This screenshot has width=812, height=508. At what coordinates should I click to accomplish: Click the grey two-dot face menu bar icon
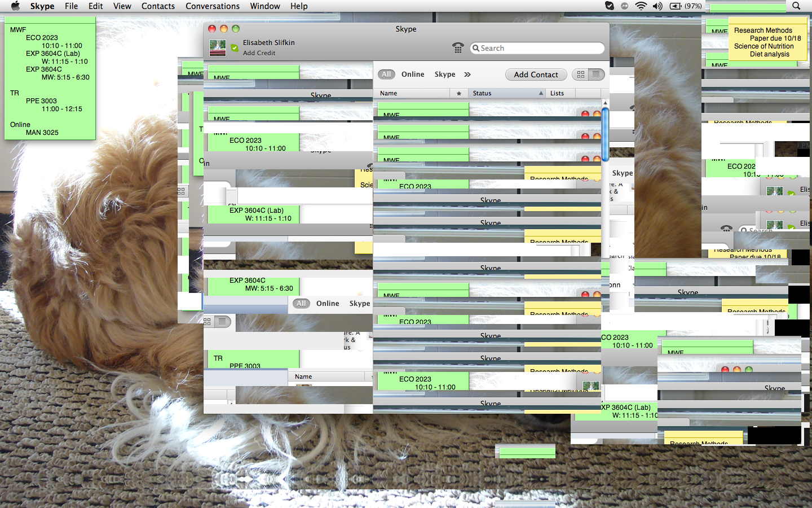pos(625,6)
